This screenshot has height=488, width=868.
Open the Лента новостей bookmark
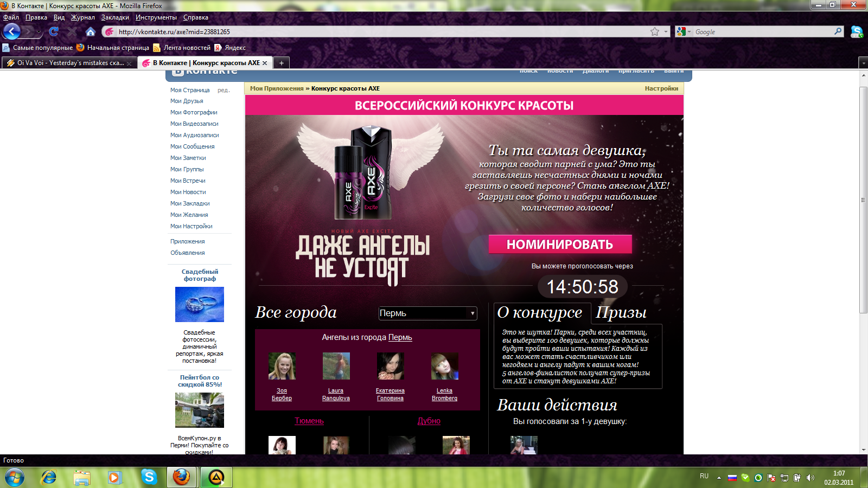(182, 48)
